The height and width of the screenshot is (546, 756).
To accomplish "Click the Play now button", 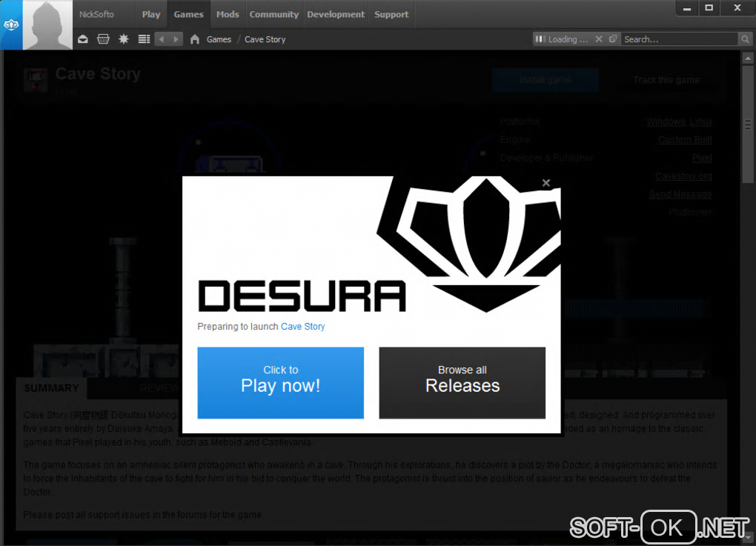I will (x=281, y=382).
